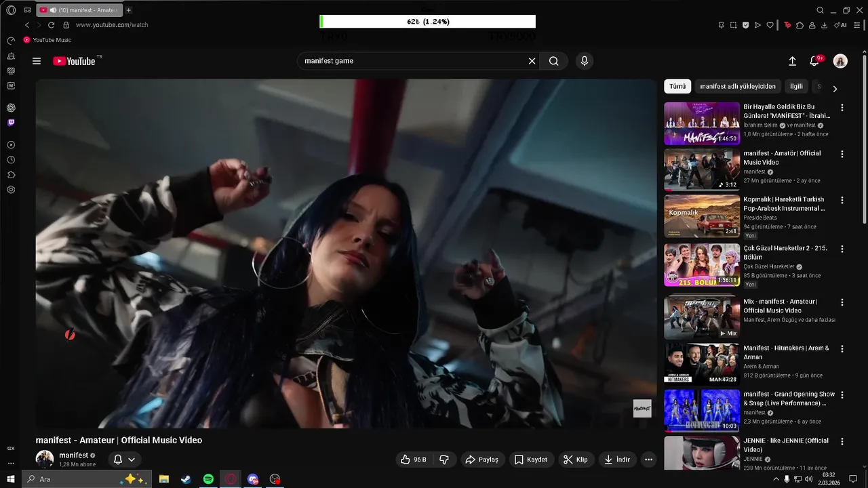This screenshot has width=868, height=488.
Task: Mute the tab via speaker icon
Action: (x=53, y=10)
